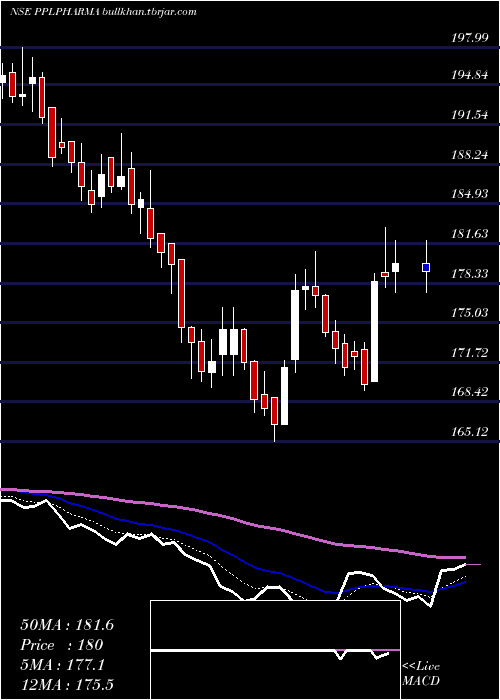
Task: Click inside the Live MACD indicator box
Action: point(275,650)
